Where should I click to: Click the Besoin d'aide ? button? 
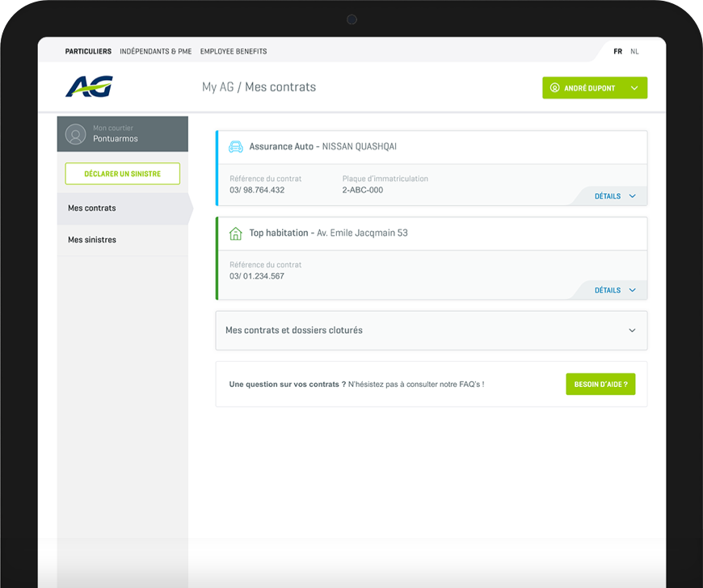600,384
